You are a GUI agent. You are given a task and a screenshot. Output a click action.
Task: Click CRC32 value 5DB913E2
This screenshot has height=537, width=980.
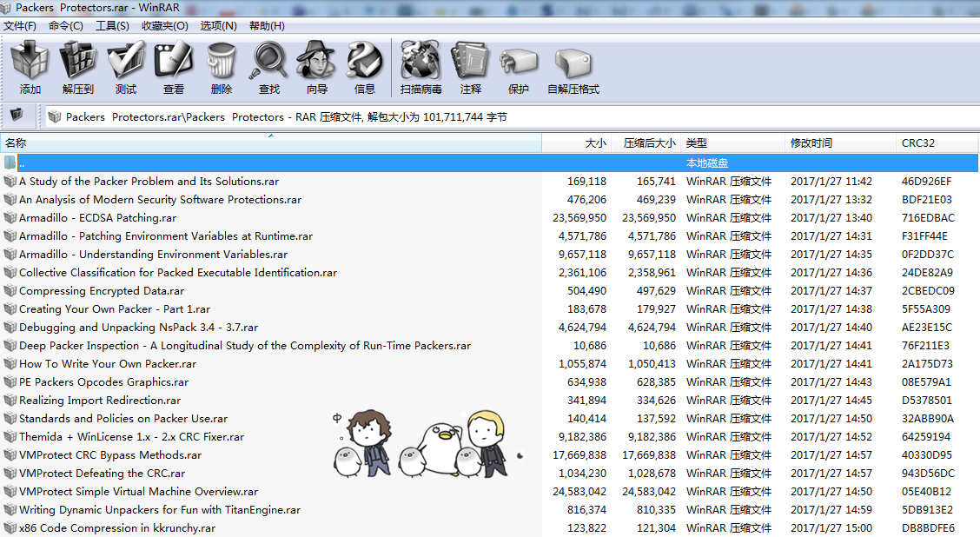[928, 510]
